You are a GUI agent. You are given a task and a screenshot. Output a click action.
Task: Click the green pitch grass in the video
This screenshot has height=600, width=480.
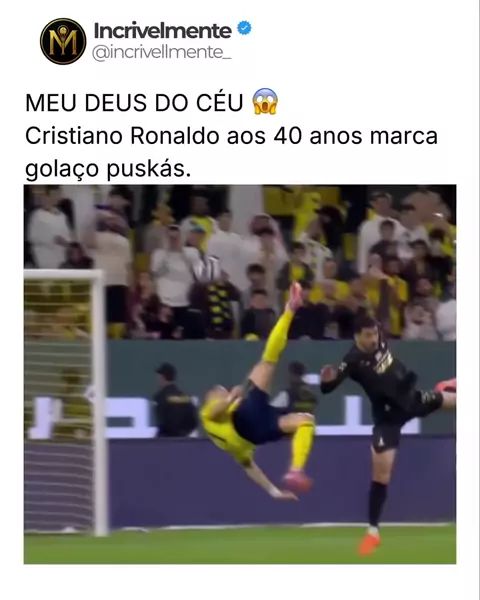click(240, 545)
